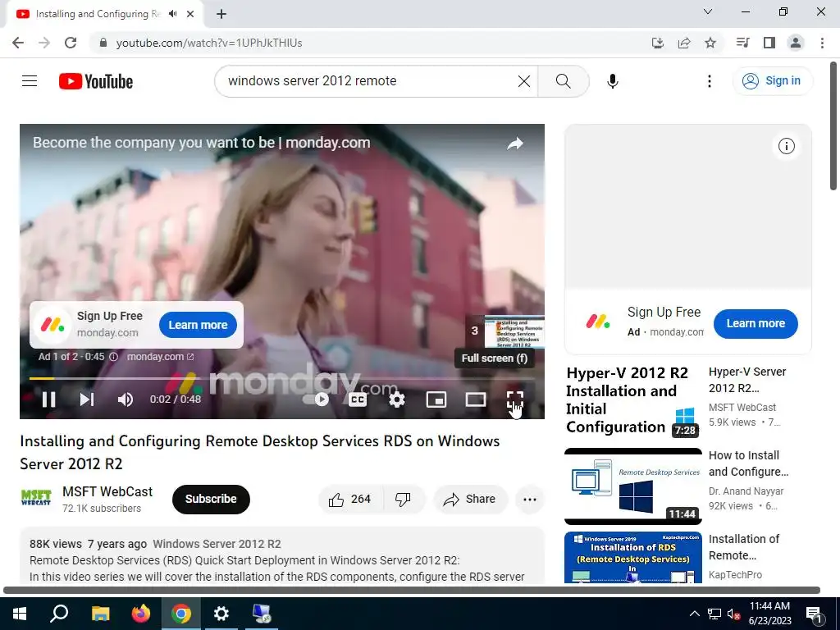
Task: Toggle closed captions CC button
Action: [358, 399]
